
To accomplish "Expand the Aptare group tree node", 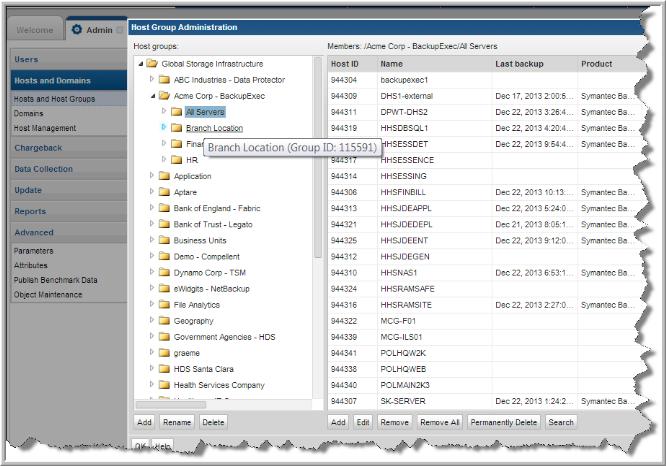I will 152,192.
